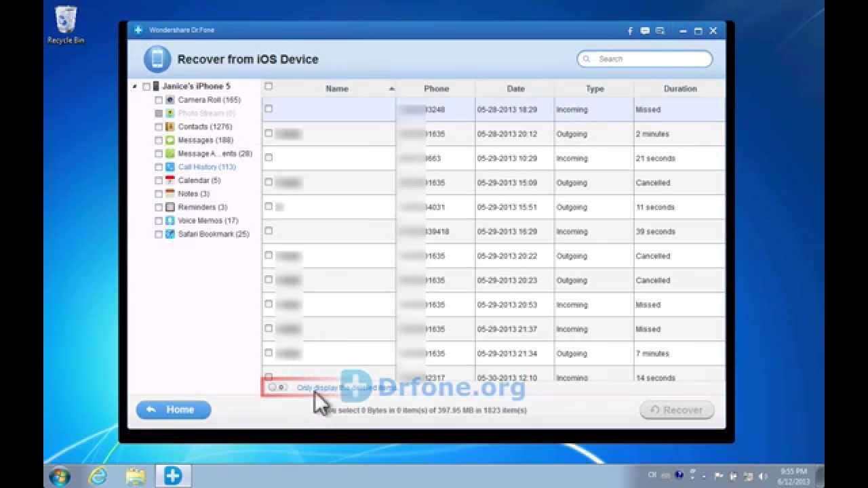Sort the table by Type column

[x=595, y=88]
